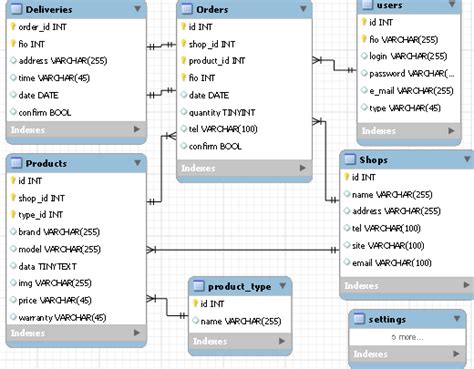Click diamond icon beside Deliveries address column
This screenshot has height=369, width=474.
click(13, 60)
